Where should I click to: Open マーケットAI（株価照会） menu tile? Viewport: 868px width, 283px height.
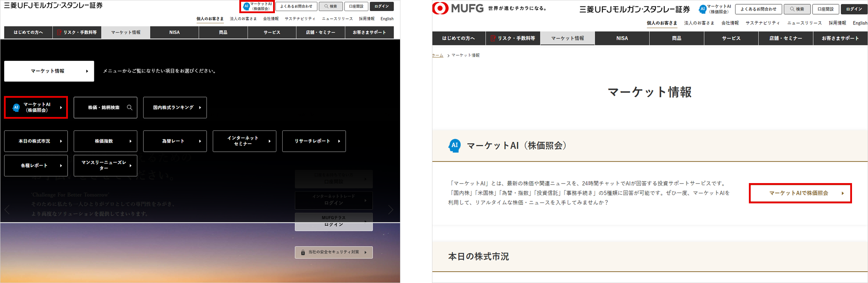pos(36,107)
